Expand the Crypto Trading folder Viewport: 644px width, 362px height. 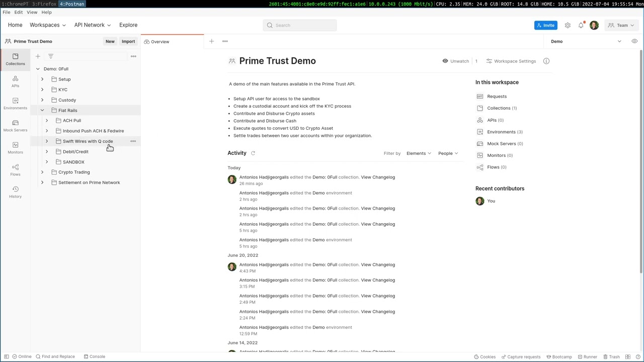coord(42,172)
